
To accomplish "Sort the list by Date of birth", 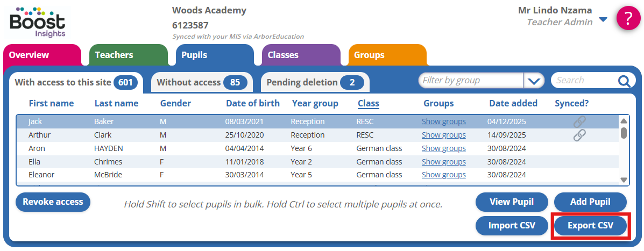I will (253, 103).
